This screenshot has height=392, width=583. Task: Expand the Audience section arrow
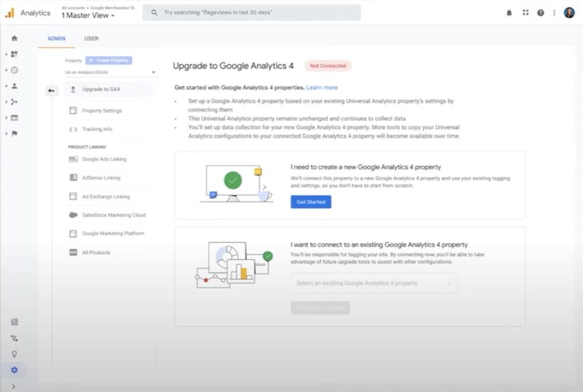[x=6, y=86]
